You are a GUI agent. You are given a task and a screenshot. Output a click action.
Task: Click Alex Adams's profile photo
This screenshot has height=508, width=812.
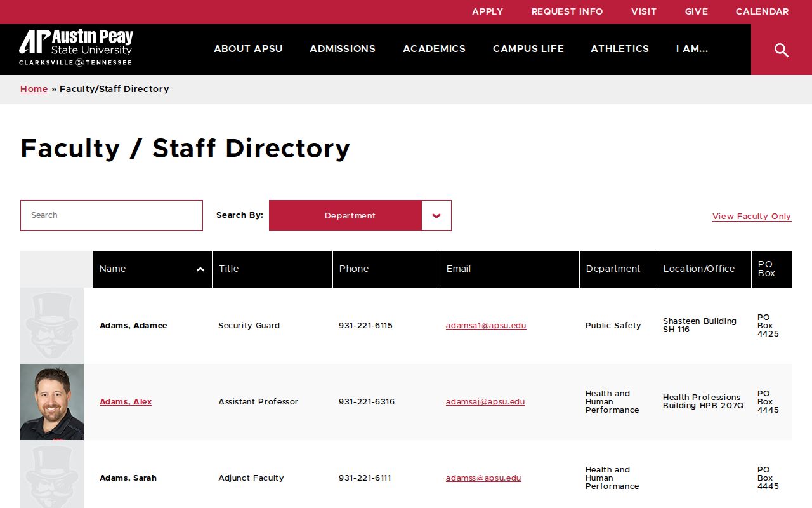[x=52, y=402]
